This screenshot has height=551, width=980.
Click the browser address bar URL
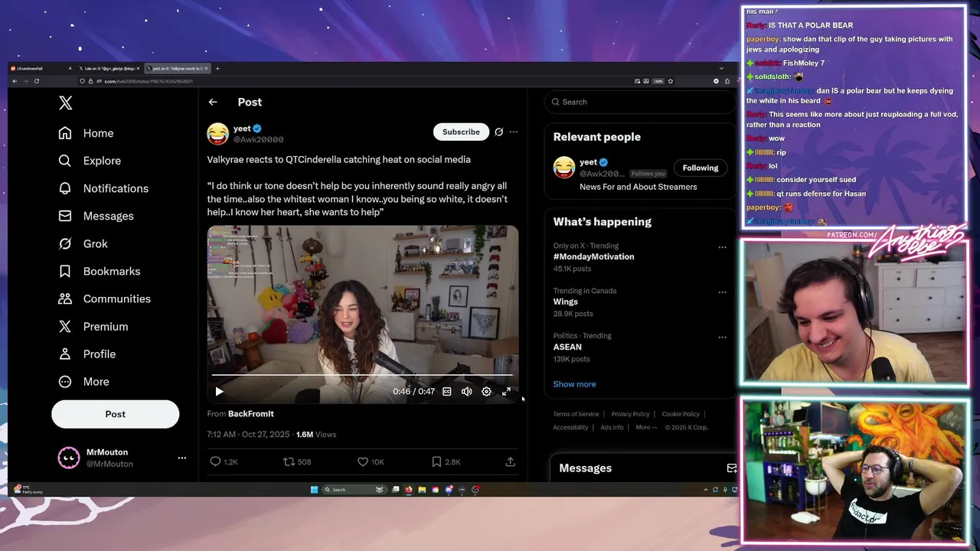tap(149, 81)
